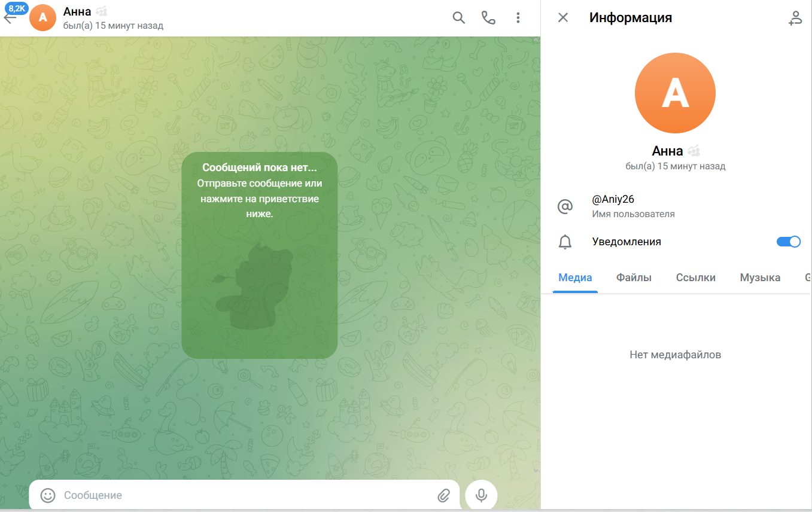Switch to the Музыка tab
Image resolution: width=812 pixels, height=512 pixels.
coord(760,278)
